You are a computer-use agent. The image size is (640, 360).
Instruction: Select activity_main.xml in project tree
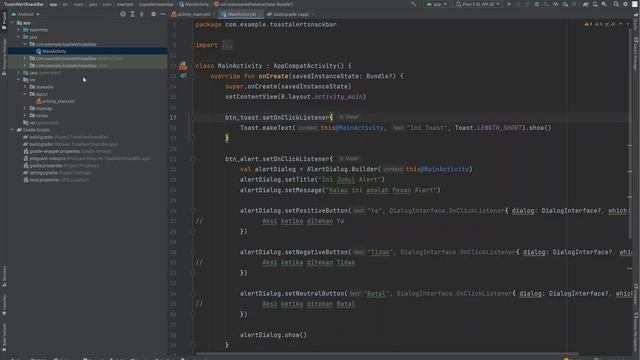[55, 101]
